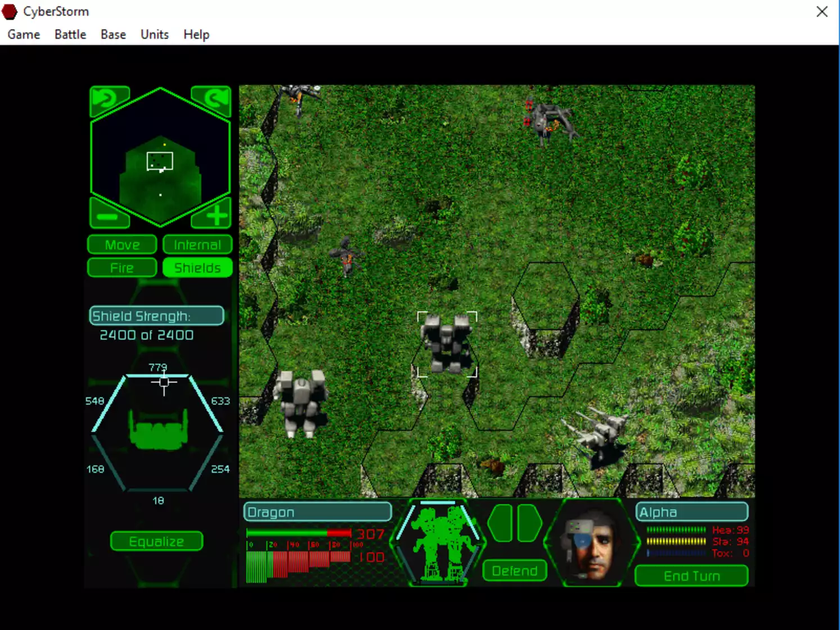Toggle the Internal systems view

pyautogui.click(x=197, y=244)
